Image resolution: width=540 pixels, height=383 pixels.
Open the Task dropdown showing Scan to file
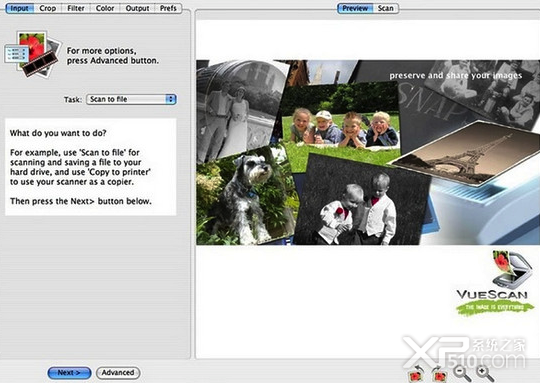(x=131, y=99)
